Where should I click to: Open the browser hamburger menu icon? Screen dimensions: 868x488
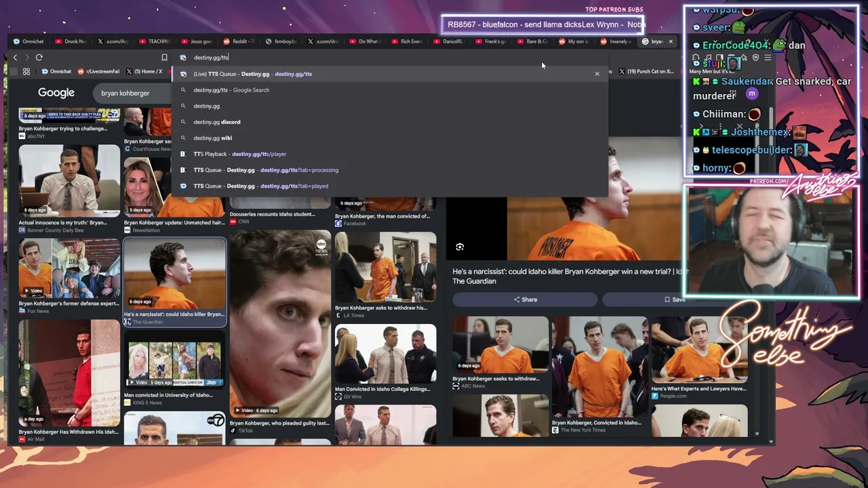768,58
